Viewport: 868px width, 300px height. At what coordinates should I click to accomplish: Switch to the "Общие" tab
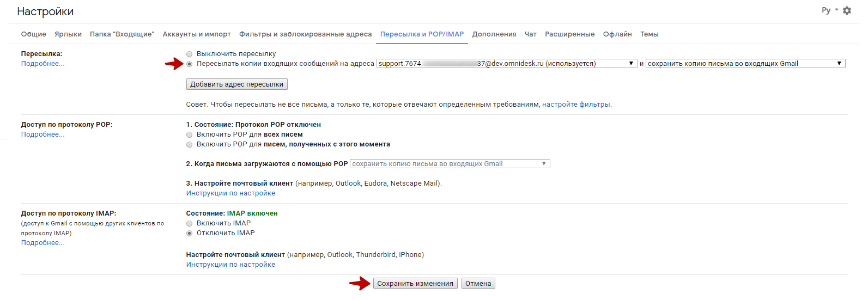pyautogui.click(x=33, y=34)
